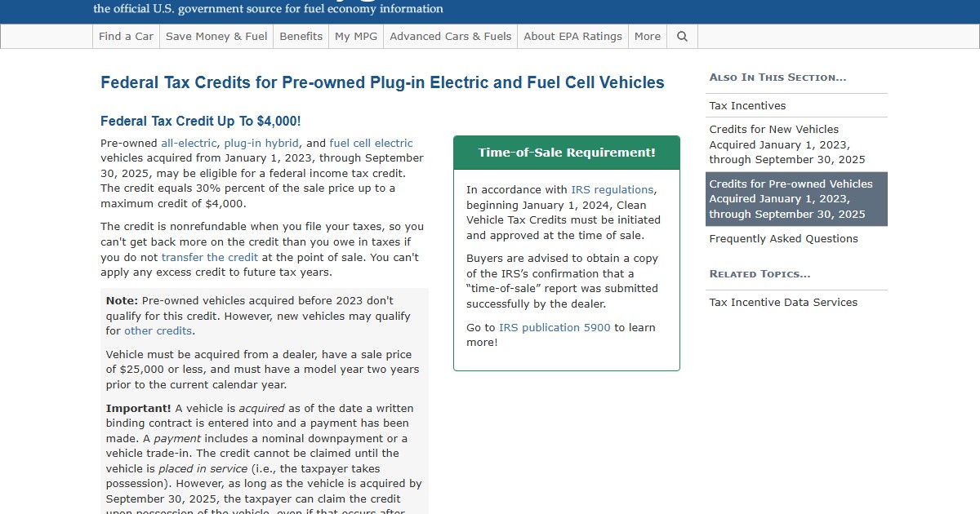Open the Find a Car menu
The width and height of the screenshot is (980, 514).
pos(126,37)
